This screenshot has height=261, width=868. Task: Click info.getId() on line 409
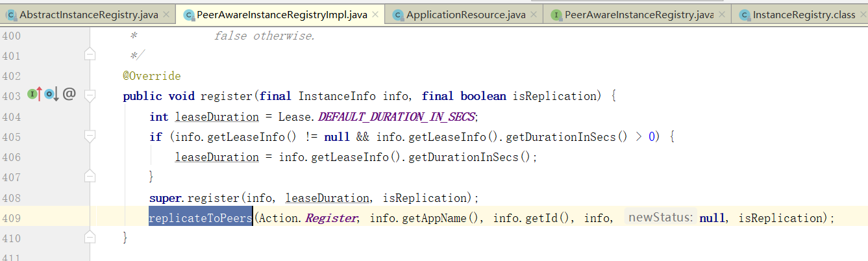click(x=533, y=218)
